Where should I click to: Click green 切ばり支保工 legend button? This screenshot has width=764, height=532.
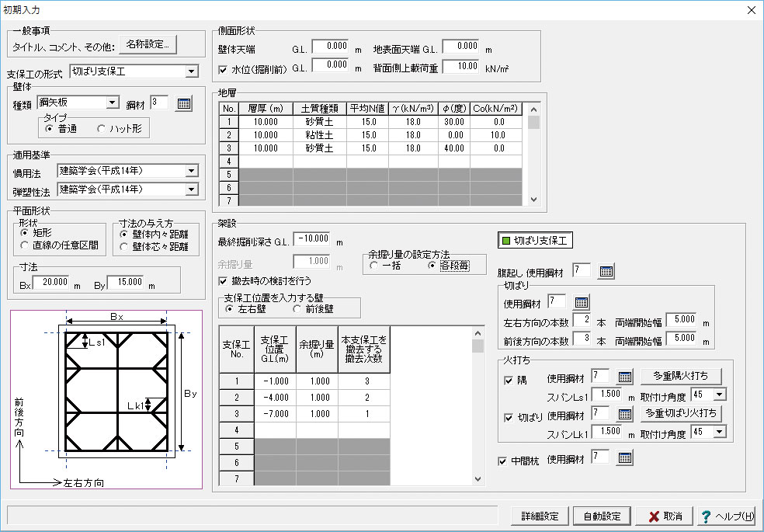[x=535, y=241]
